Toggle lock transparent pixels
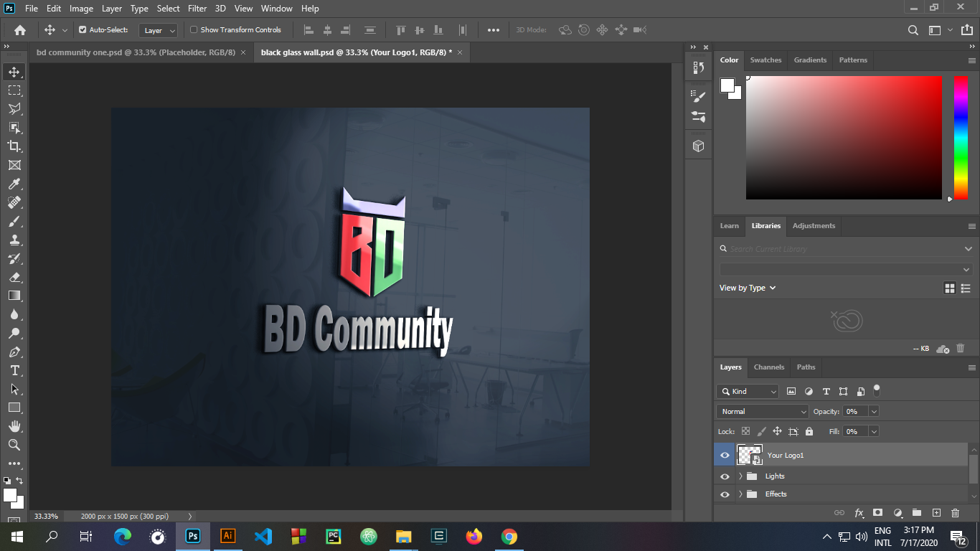 tap(745, 432)
